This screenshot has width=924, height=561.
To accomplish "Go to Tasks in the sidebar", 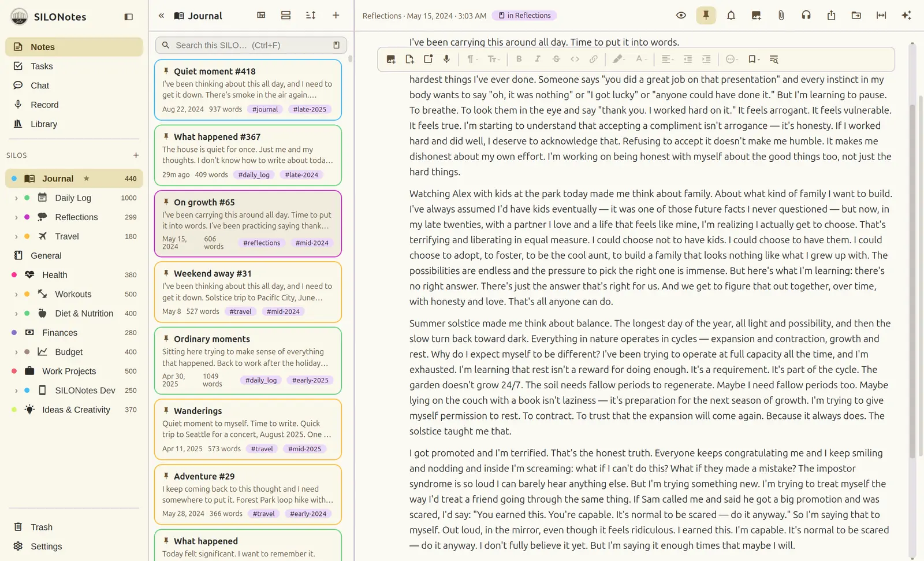I will point(74,66).
